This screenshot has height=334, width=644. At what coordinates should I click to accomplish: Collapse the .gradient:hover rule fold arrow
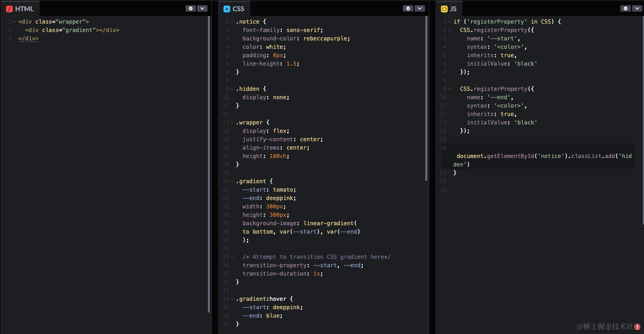232,299
